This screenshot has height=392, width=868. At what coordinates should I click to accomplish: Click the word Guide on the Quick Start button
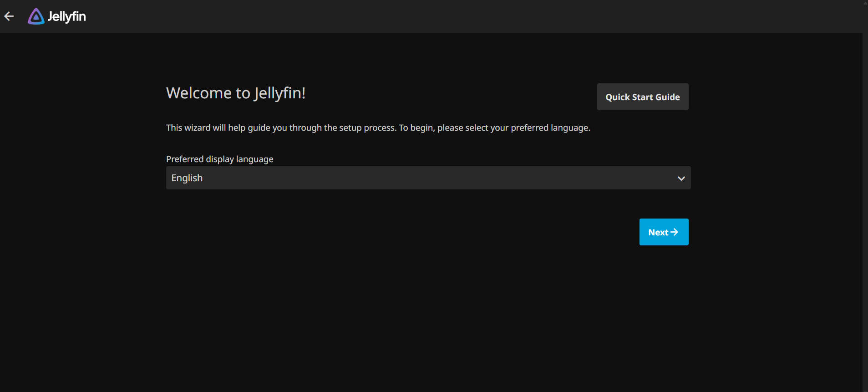point(668,97)
